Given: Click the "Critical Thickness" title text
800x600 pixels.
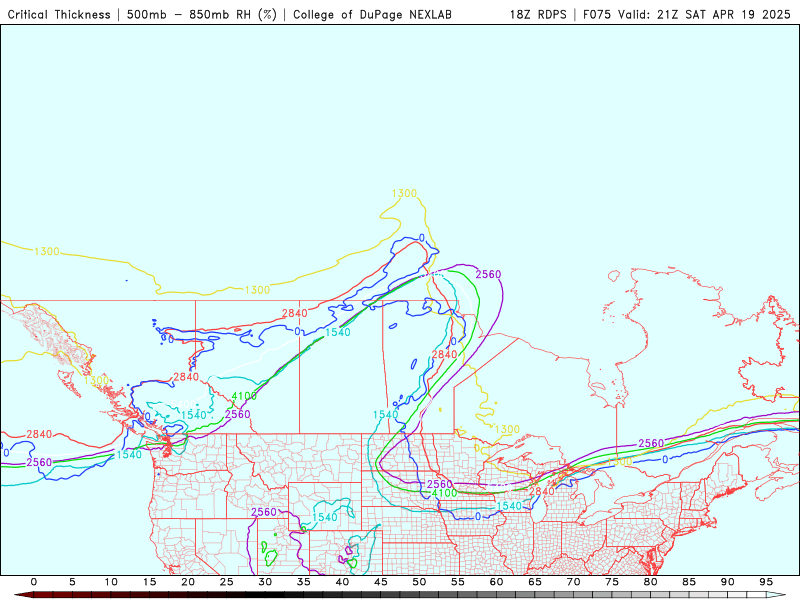Looking at the screenshot, I should click(59, 15).
